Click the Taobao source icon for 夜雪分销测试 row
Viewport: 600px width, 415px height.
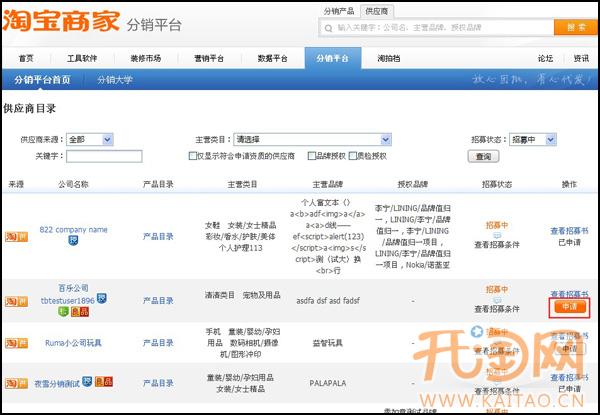pos(16,383)
